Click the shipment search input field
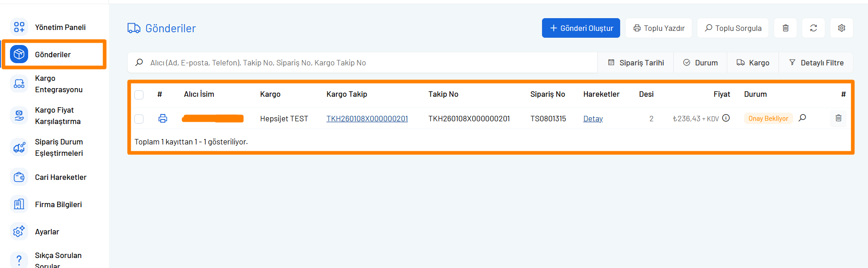Screen dimensions: 868x268 click(363, 63)
